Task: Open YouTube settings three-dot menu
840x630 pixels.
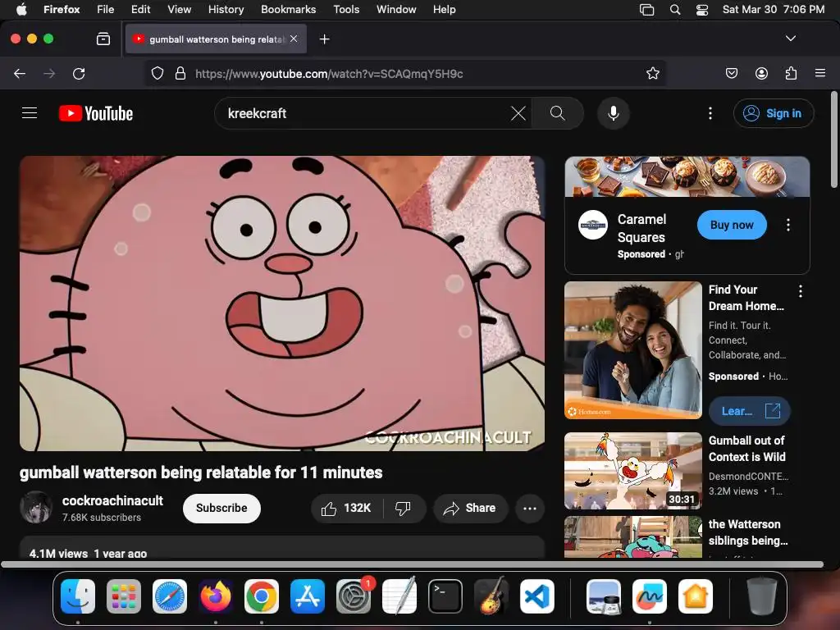Action: click(710, 113)
